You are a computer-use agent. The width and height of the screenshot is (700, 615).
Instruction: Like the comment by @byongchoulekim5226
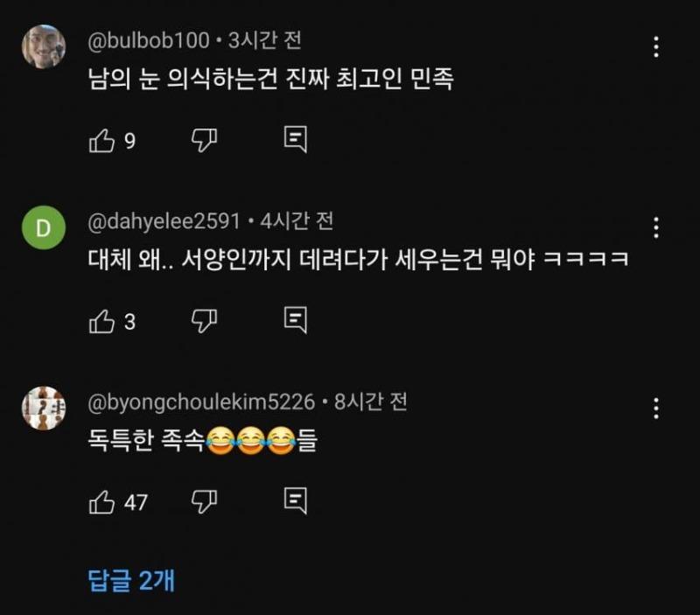(x=102, y=501)
